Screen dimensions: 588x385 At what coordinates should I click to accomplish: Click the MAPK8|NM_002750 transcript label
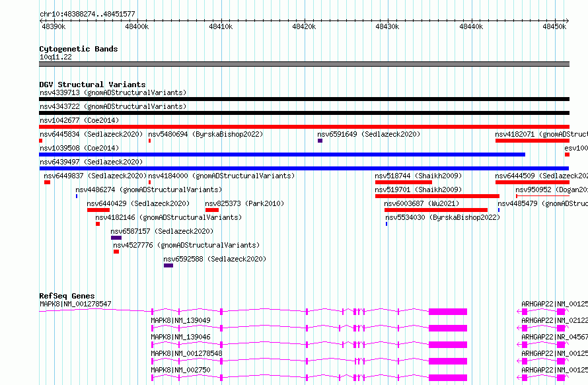click(x=181, y=370)
